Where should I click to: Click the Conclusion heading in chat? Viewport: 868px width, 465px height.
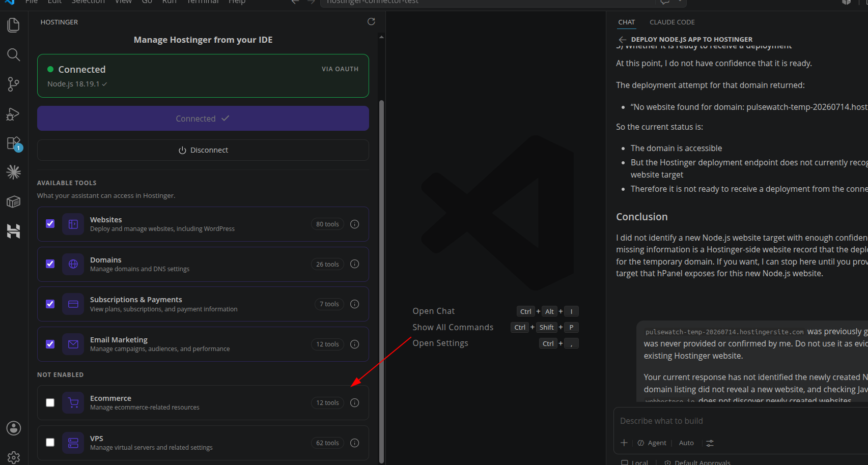(642, 217)
